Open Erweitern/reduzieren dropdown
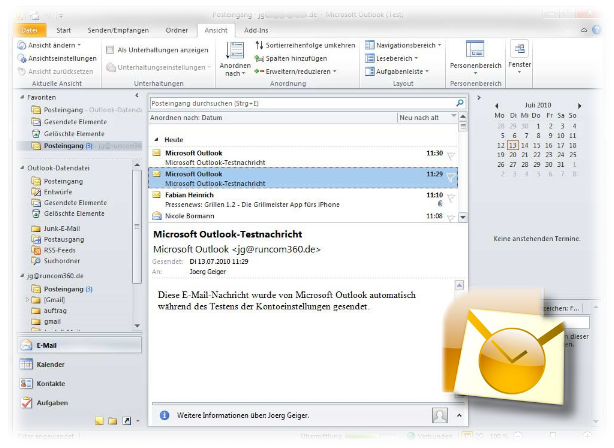This screenshot has height=448, width=614. point(296,71)
